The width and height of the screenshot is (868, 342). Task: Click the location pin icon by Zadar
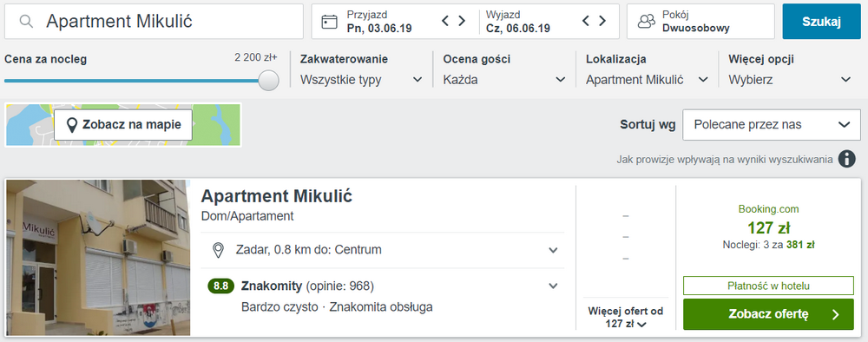pyautogui.click(x=218, y=250)
